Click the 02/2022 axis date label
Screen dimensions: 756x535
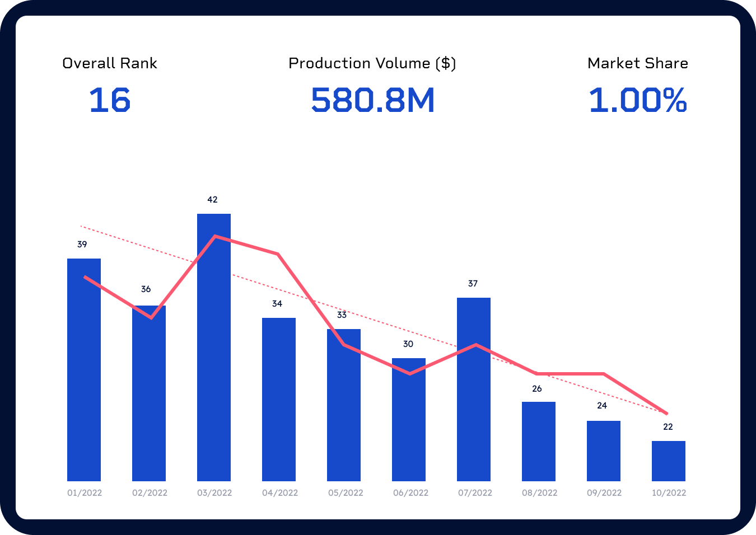150,493
